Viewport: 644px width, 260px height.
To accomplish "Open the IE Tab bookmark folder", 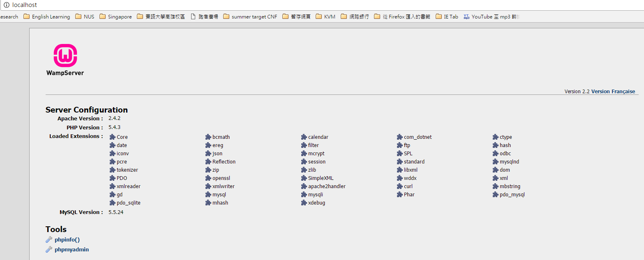I will click(447, 17).
